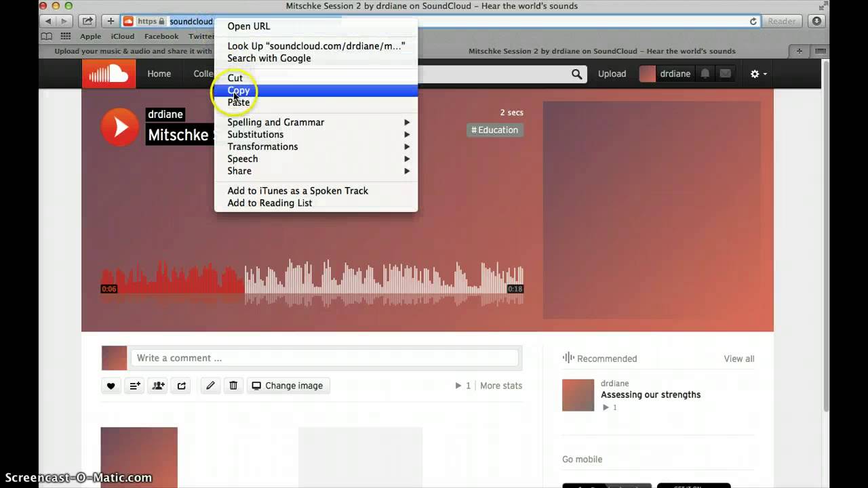Open View all recommended tracks

click(738, 358)
